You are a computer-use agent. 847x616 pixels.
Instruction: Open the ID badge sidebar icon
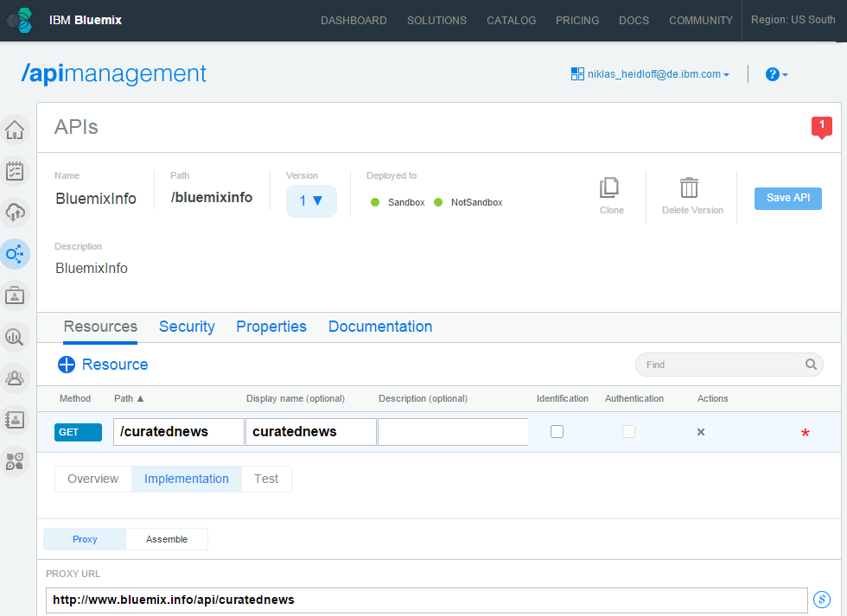(15, 295)
